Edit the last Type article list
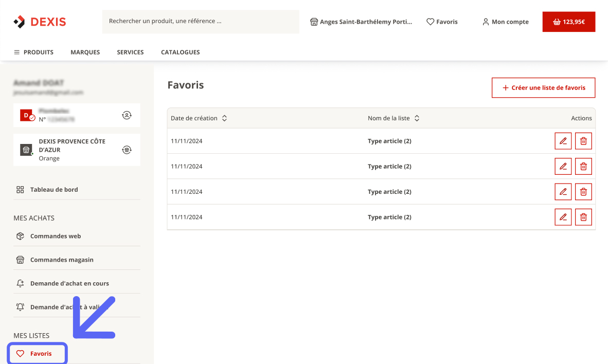The height and width of the screenshot is (364, 608). point(563,217)
